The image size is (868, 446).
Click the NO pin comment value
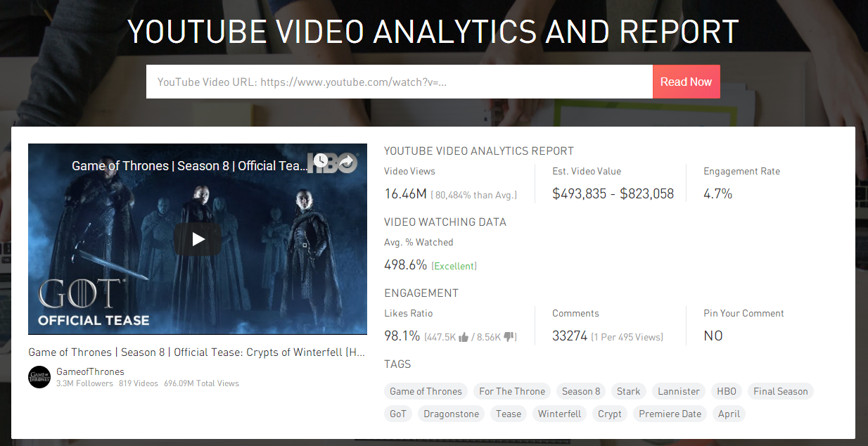click(x=713, y=336)
